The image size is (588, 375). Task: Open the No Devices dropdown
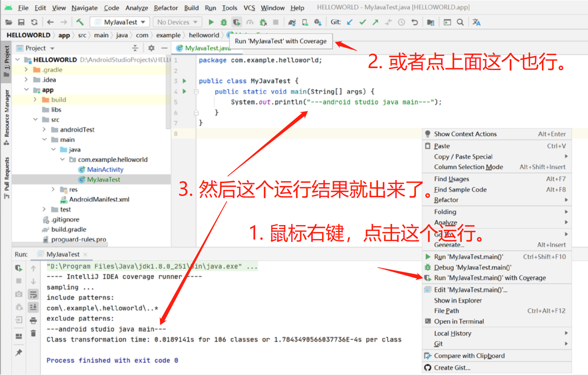(x=177, y=22)
